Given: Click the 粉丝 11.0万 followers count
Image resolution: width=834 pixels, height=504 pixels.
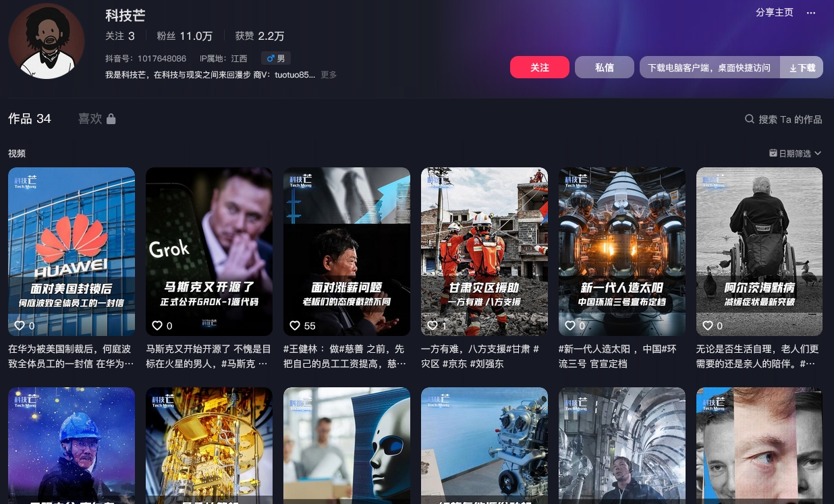Looking at the screenshot, I should coord(185,36).
